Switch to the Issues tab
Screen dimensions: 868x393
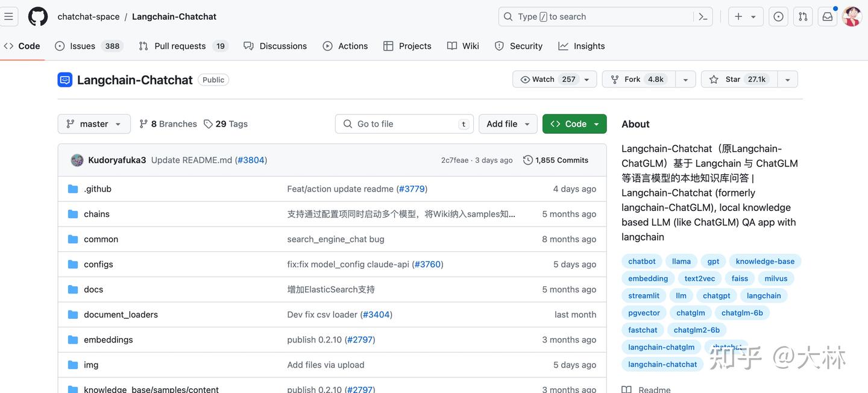(x=83, y=46)
